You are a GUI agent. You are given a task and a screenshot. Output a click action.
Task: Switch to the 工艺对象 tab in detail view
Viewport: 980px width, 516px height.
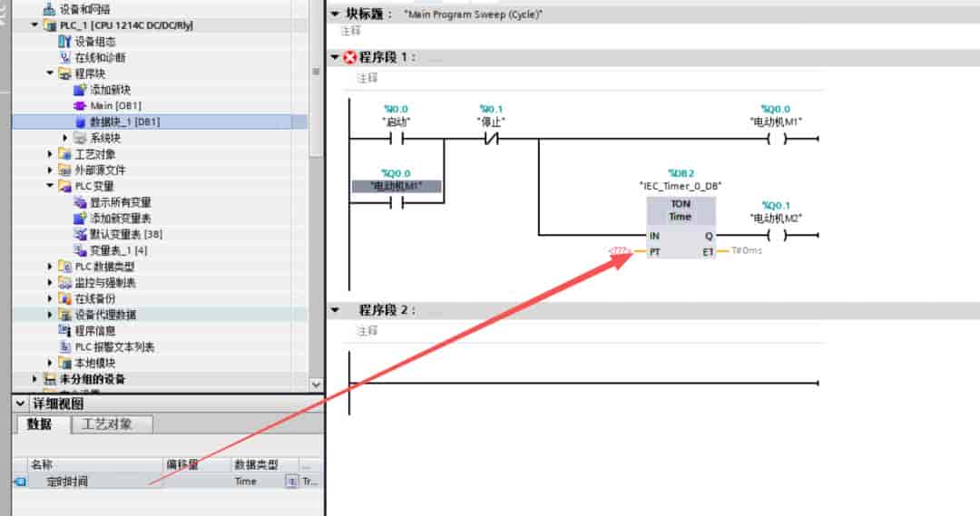(x=112, y=424)
